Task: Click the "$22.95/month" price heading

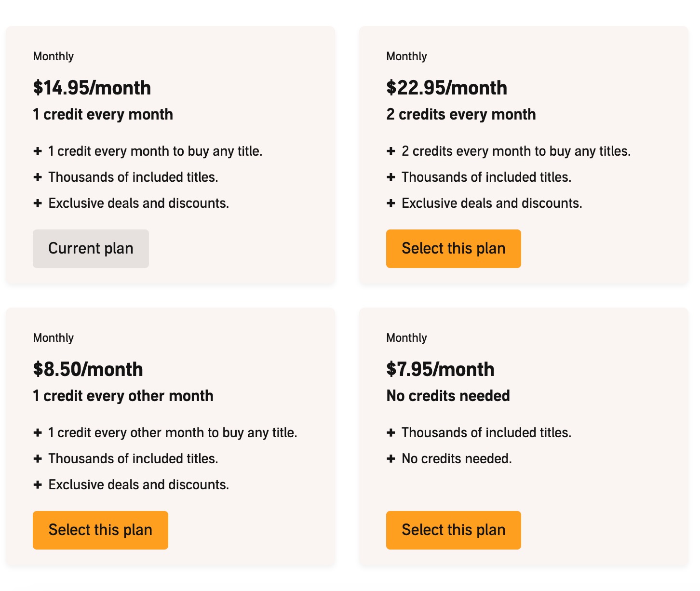Action: [x=446, y=88]
